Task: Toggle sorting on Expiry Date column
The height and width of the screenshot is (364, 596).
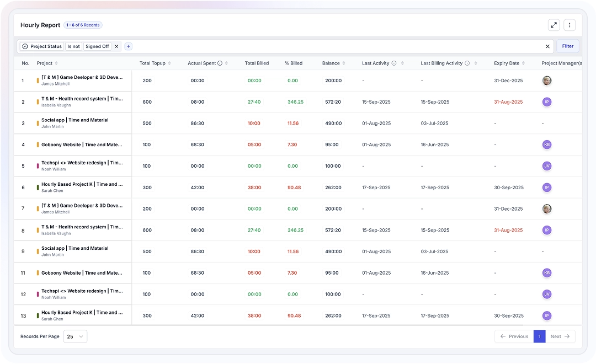Action: [522, 63]
